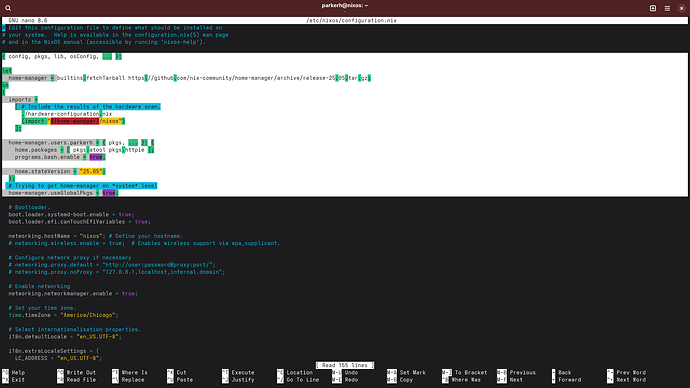This screenshot has height=388, width=690.
Task: Click the 'LC_ADDRESS = "en_US.UTF-8"' line
Action: tap(59, 358)
